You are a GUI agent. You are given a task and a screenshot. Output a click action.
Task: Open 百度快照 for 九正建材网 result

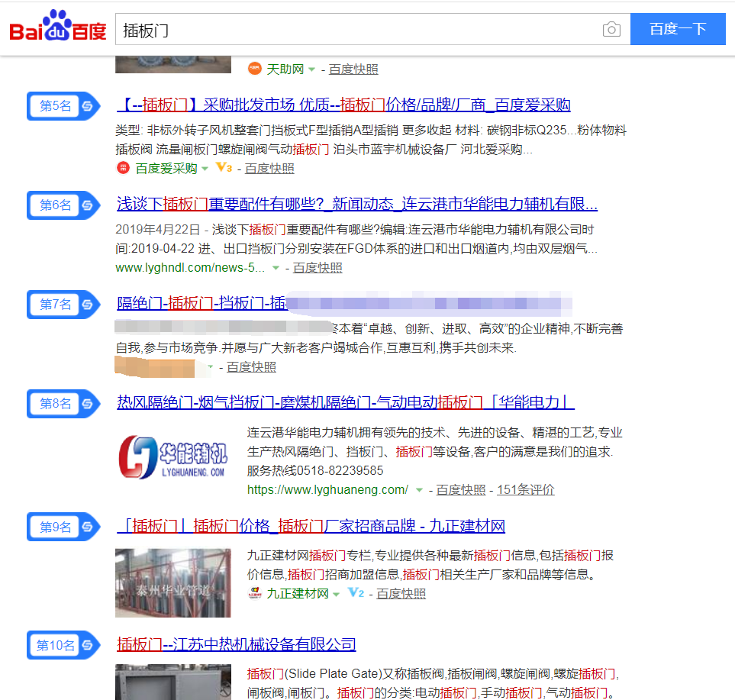(x=401, y=594)
